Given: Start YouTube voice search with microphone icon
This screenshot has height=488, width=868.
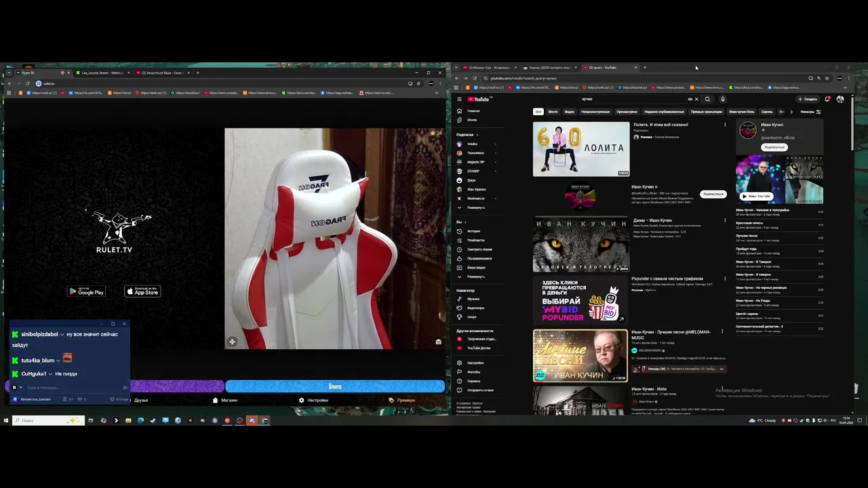Looking at the screenshot, I should coord(722,99).
